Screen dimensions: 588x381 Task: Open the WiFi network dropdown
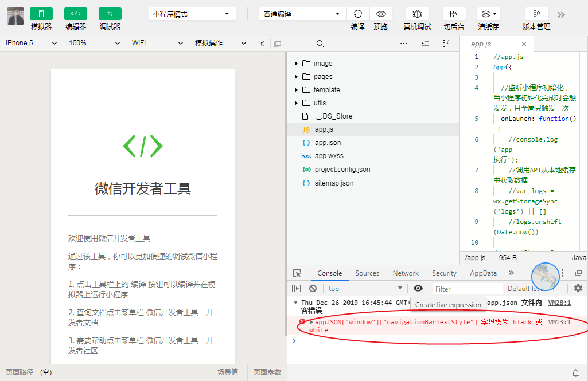157,43
